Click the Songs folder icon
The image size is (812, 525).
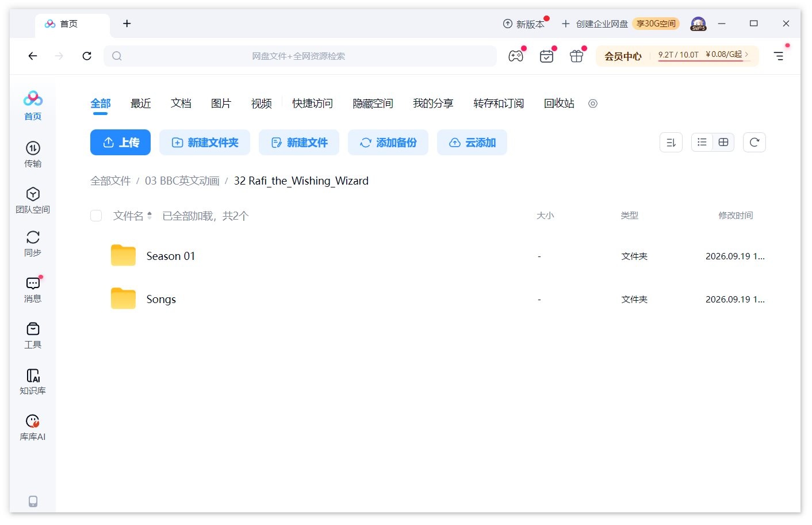(x=123, y=299)
